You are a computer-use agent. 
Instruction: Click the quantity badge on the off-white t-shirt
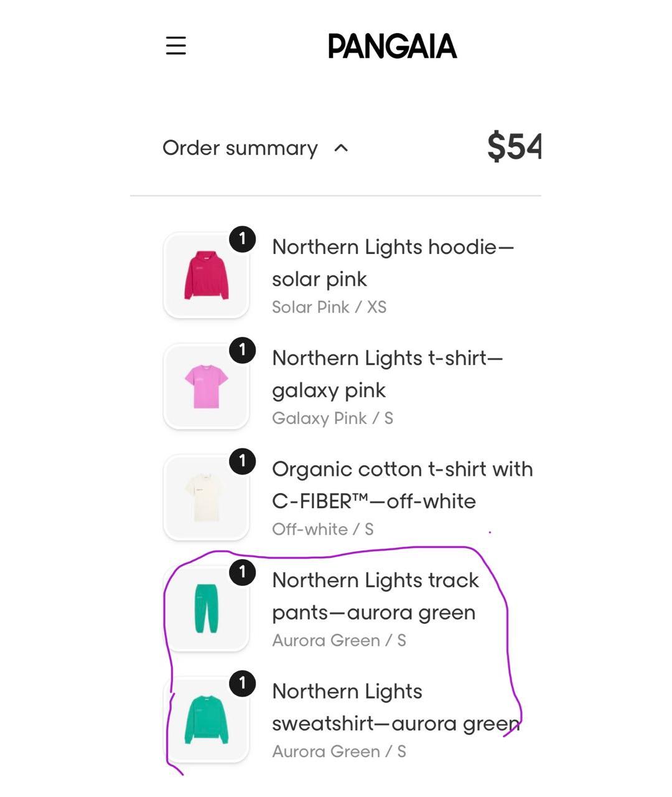click(x=242, y=461)
